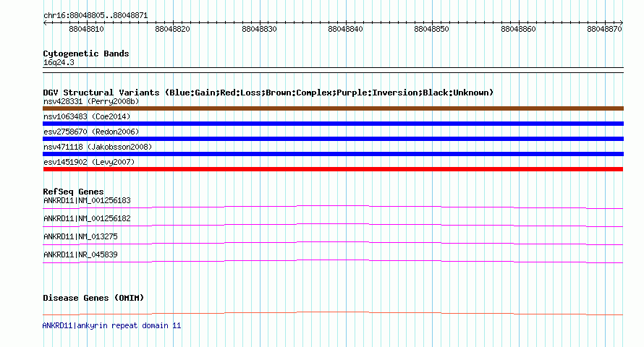Image resolution: width=644 pixels, height=347 pixels.
Task: Click the blue nsv471118 gain bar
Action: click(x=333, y=154)
